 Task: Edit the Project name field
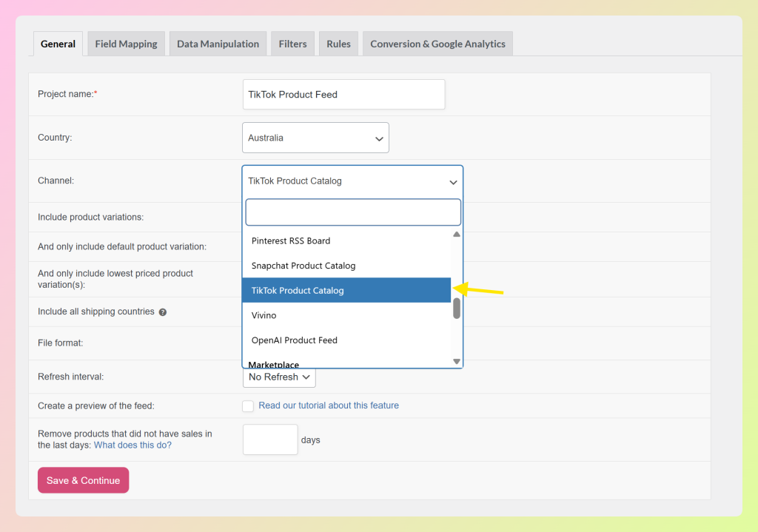point(343,94)
